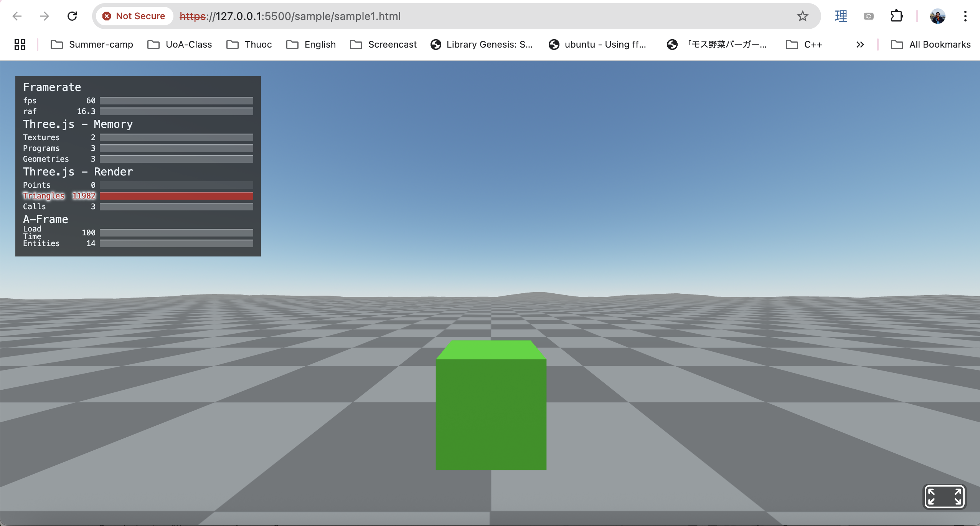Open the three-dot browser menu
The image size is (980, 526).
(x=965, y=16)
